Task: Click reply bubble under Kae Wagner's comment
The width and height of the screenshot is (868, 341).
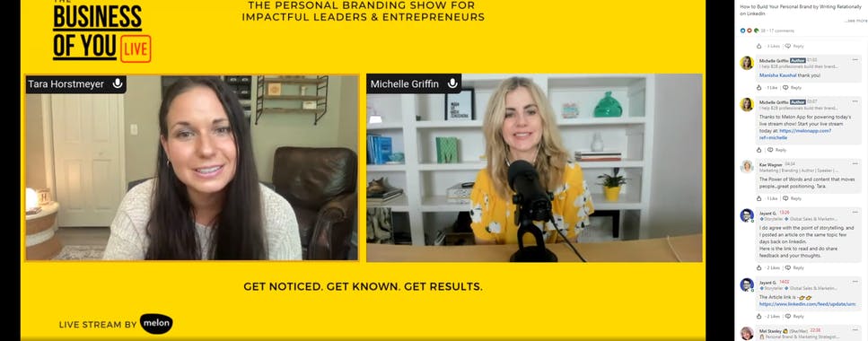Action: point(787,198)
